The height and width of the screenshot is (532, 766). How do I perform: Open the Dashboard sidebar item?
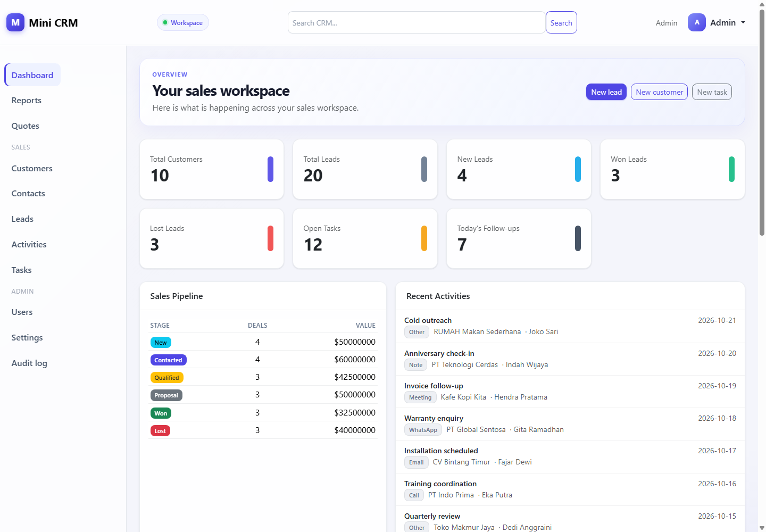[x=32, y=75]
